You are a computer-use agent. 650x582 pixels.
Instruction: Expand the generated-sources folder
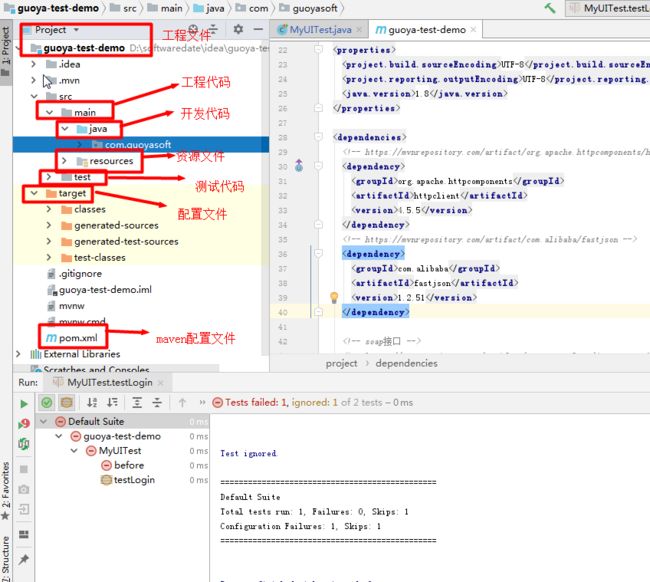(49, 225)
